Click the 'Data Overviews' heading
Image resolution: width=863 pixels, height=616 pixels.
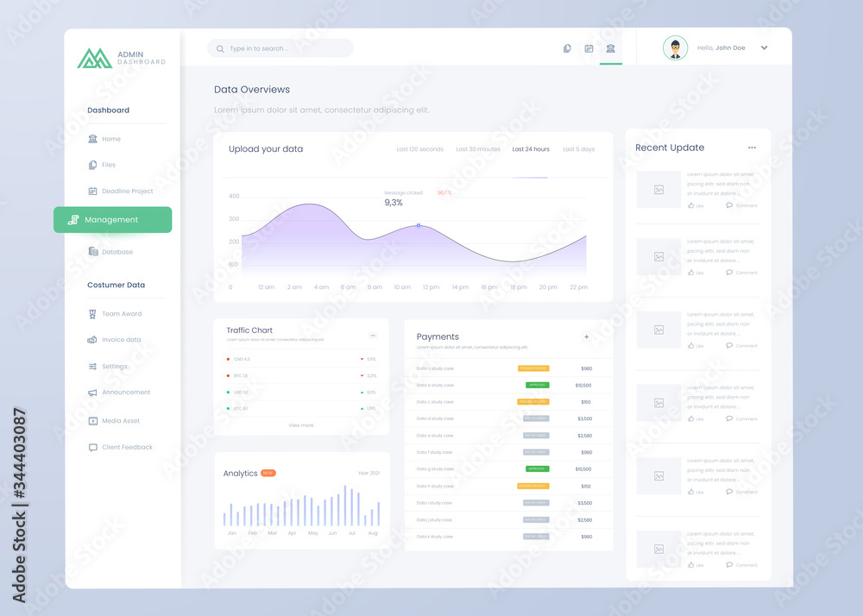pos(252,90)
